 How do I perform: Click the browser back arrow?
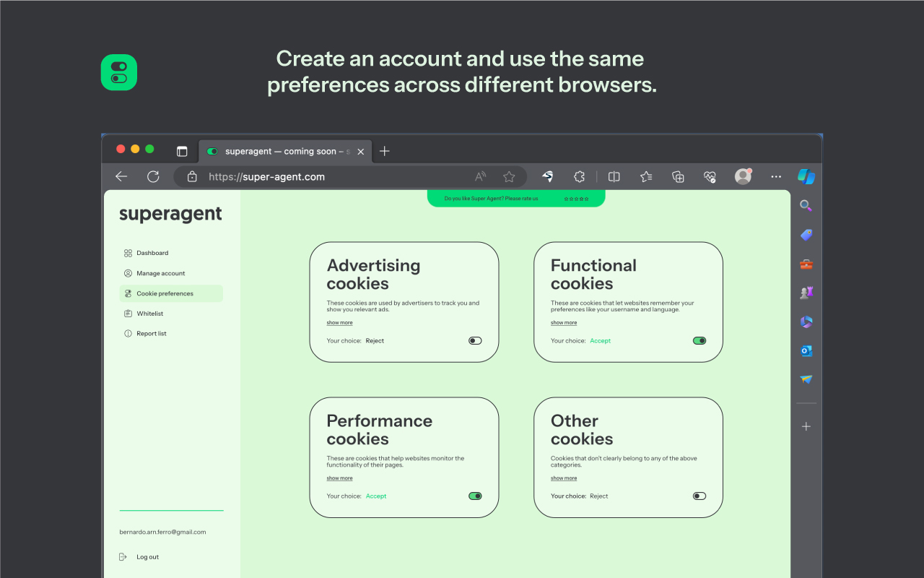click(x=121, y=176)
